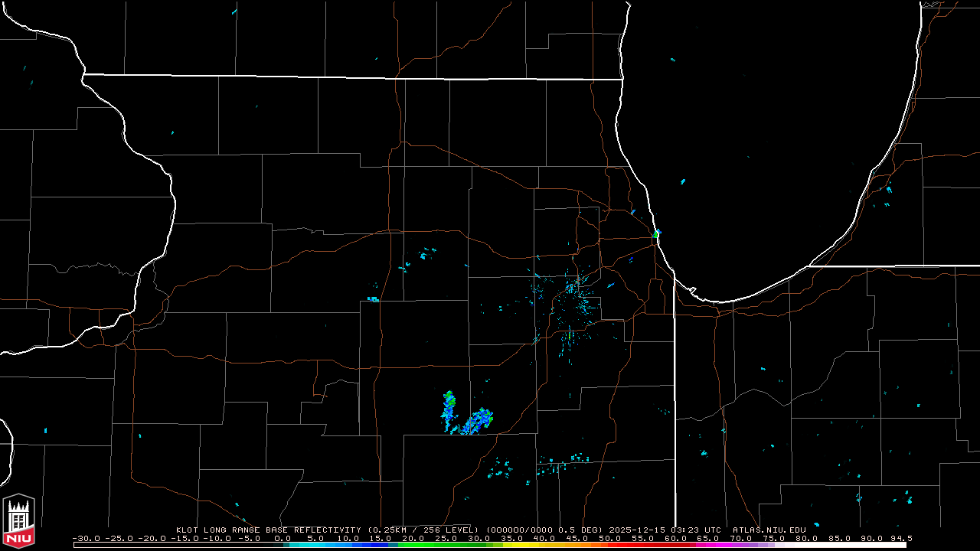Click the 94.5 label at scale's right end
980x551 pixels.
click(x=900, y=538)
